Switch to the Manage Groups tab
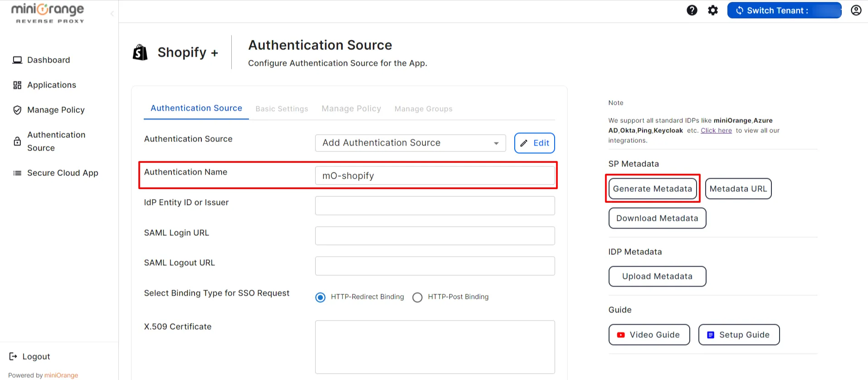Viewport: 868px width, 380px height. click(424, 109)
